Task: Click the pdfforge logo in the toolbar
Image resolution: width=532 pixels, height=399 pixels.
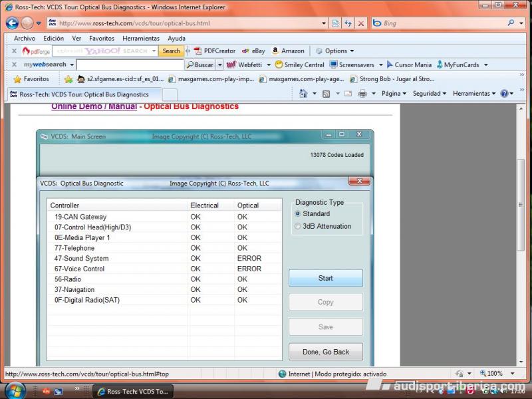Action: pyautogui.click(x=36, y=51)
